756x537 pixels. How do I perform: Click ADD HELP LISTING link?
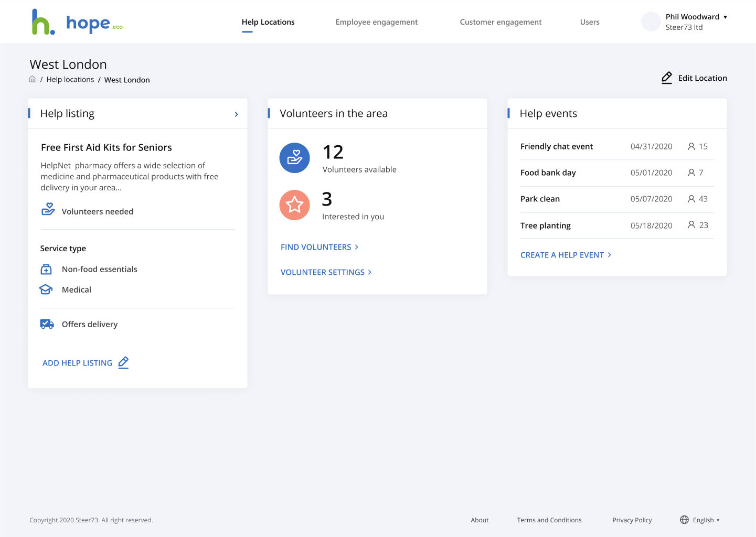77,363
